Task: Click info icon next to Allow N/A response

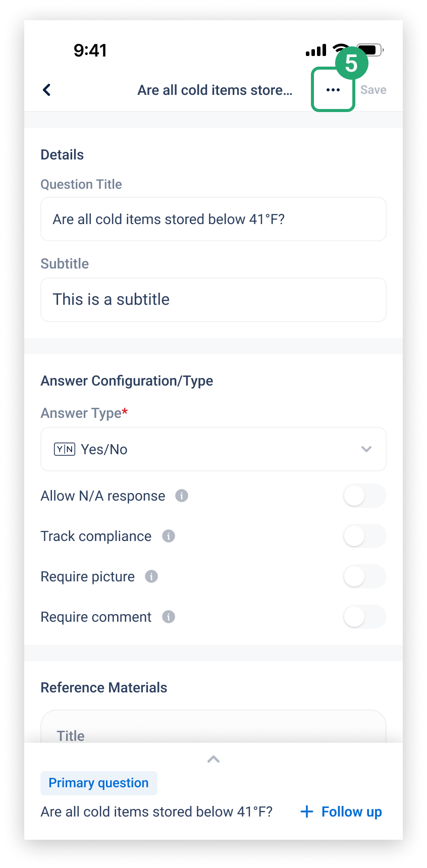Action: pos(182,496)
